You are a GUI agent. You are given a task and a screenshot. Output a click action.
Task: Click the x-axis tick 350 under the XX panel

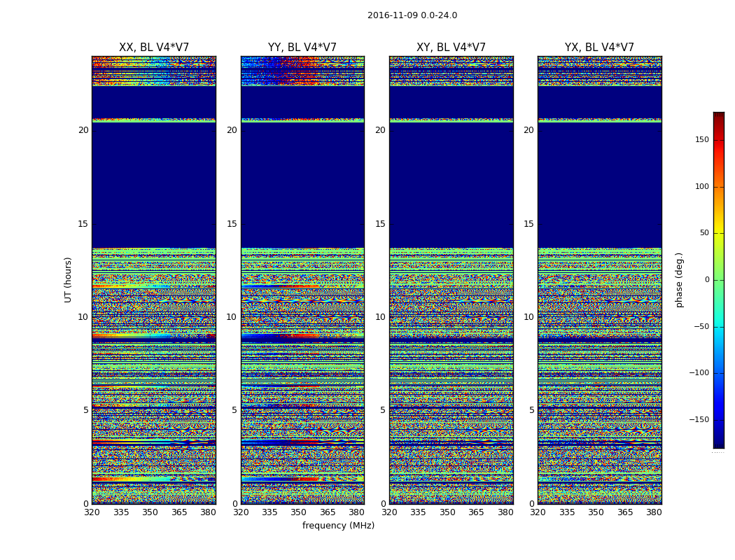(x=150, y=512)
